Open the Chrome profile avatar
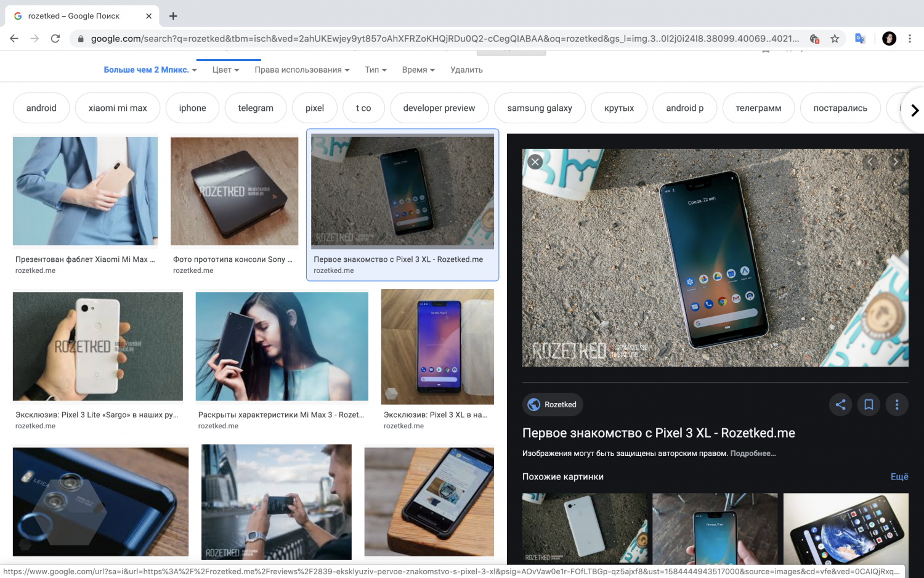This screenshot has height=578, width=924. pyautogui.click(x=889, y=38)
